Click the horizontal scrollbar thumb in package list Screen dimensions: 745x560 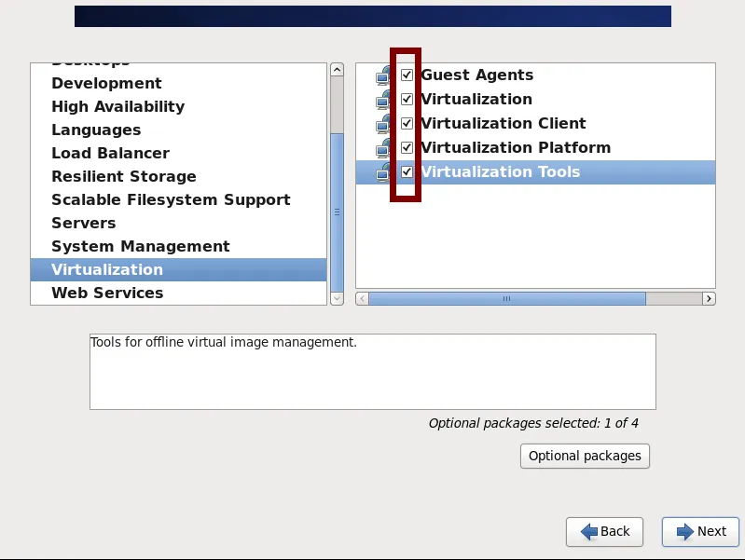[x=506, y=298]
